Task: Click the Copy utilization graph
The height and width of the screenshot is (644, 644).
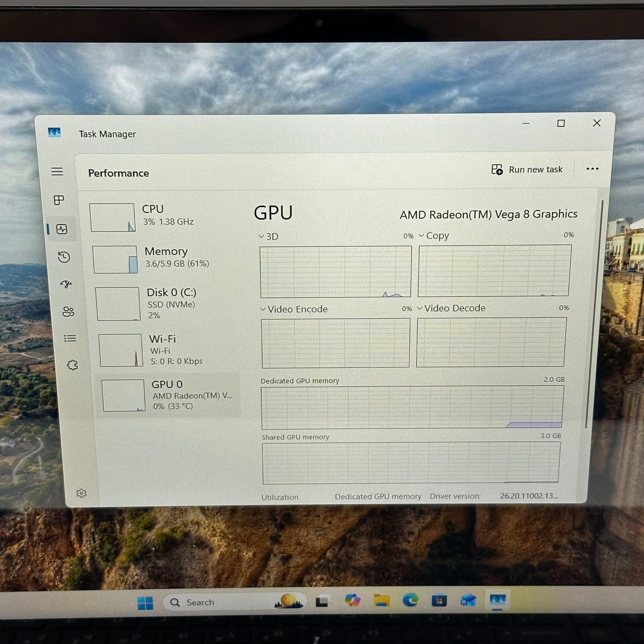Action: 494,271
